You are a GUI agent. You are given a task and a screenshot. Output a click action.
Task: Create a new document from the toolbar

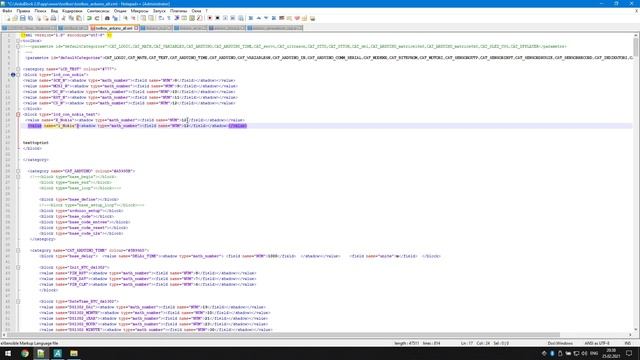[x=8, y=18]
